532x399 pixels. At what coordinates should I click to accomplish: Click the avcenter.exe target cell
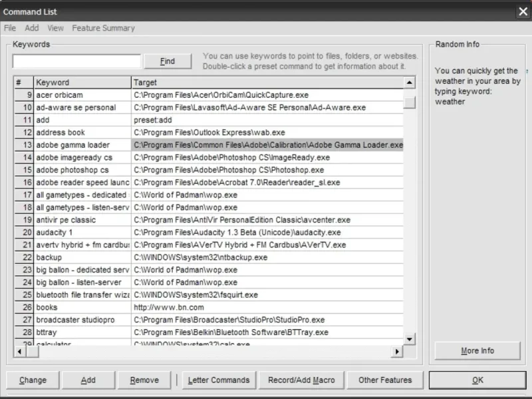pyautogui.click(x=267, y=220)
